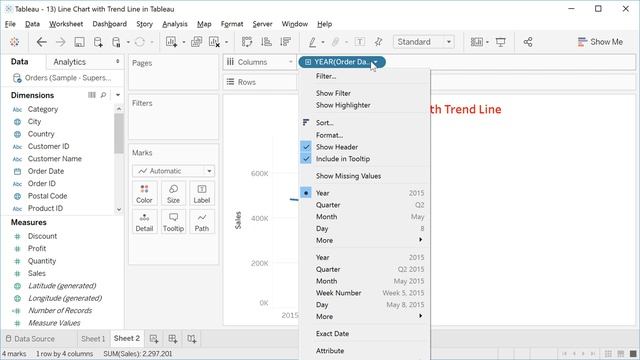Click the forward redo arrow in toolbar
The height and width of the screenshot is (360, 640).
[60, 42]
